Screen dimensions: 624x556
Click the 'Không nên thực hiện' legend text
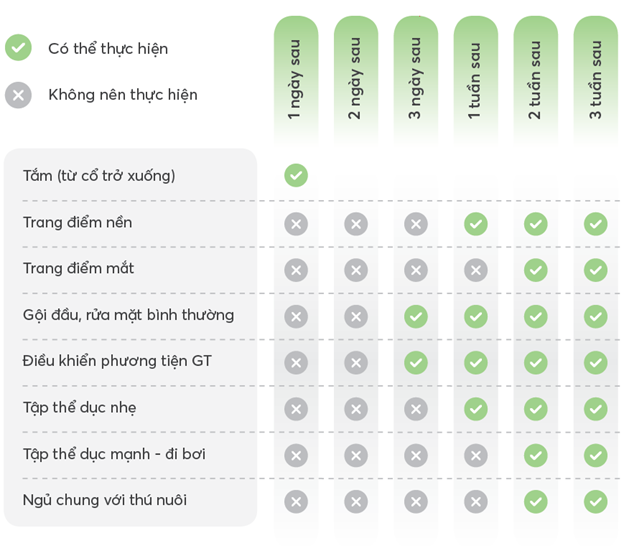[x=123, y=95]
